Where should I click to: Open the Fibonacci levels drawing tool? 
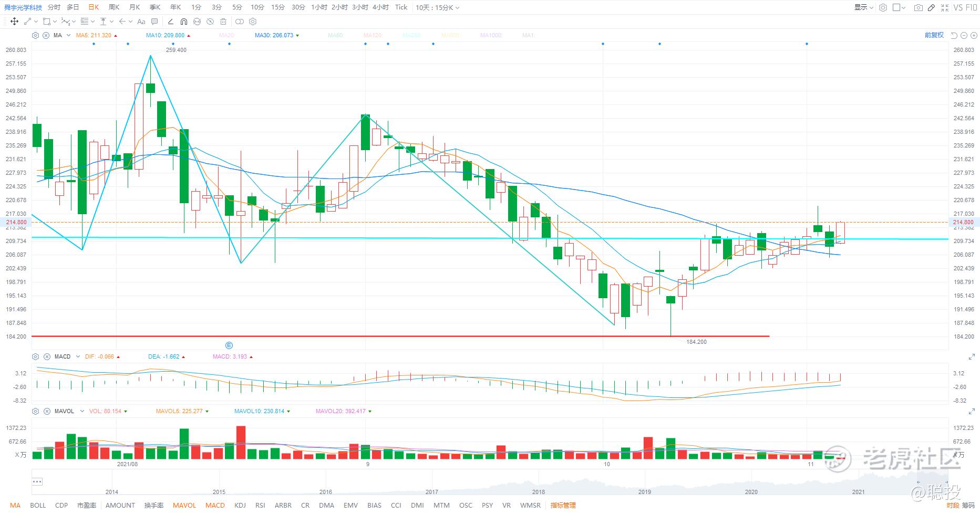84,22
